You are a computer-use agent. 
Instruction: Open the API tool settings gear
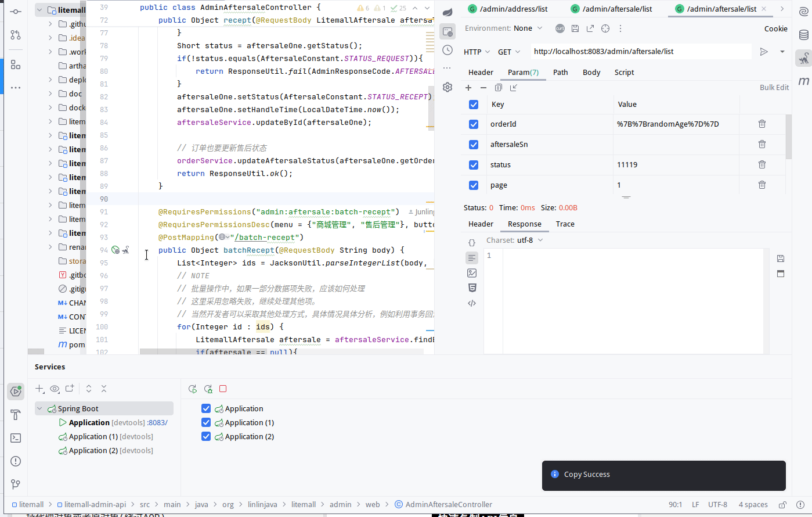click(447, 87)
